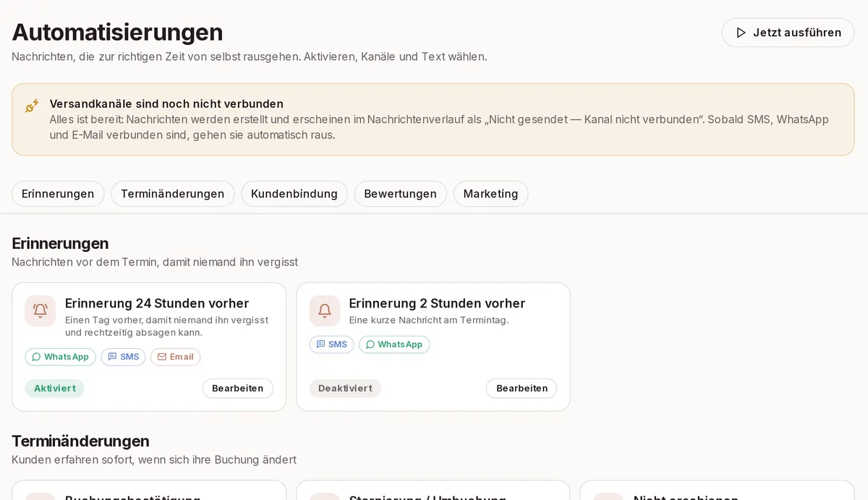The height and width of the screenshot is (500, 868).
Task: Click the Erinnerungen section heading
Action: (x=60, y=243)
